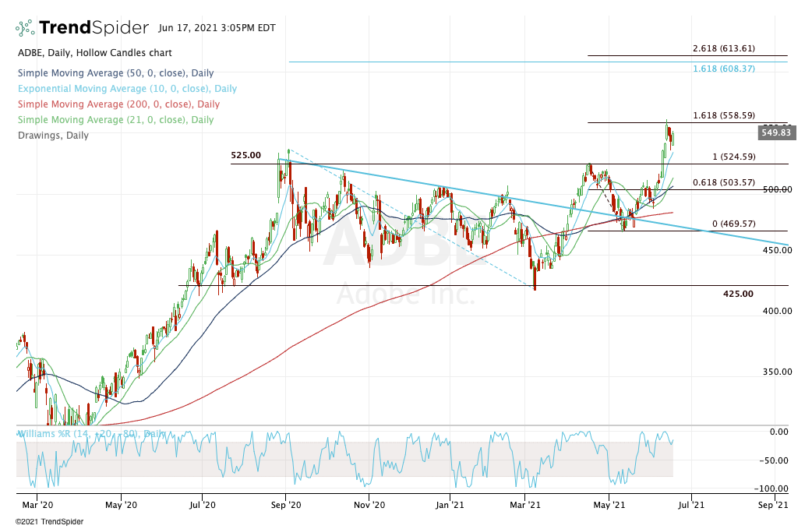Click the timestamp Jun 17, 2021 3:05PM EDT
The image size is (812, 529).
[217, 28]
